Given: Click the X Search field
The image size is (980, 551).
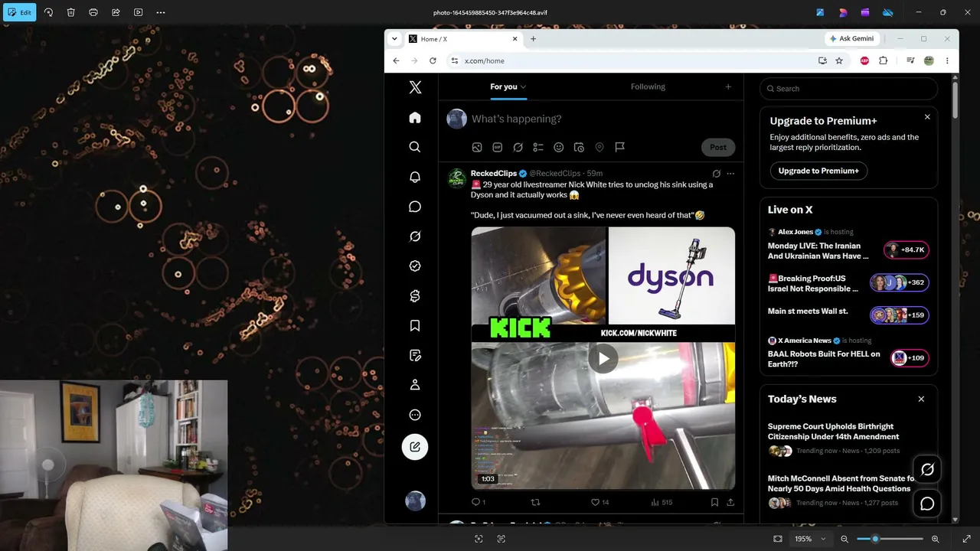Looking at the screenshot, I should click(848, 89).
